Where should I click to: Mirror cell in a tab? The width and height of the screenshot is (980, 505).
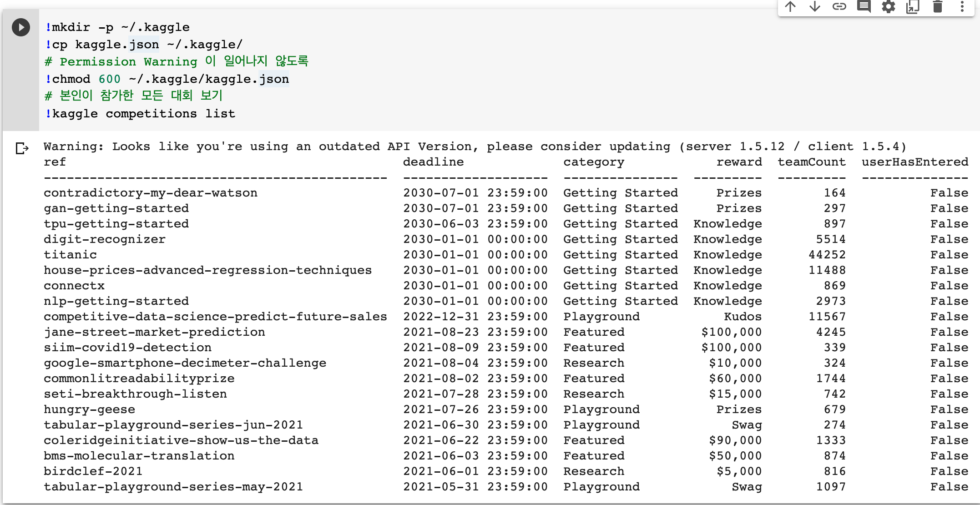click(x=913, y=6)
